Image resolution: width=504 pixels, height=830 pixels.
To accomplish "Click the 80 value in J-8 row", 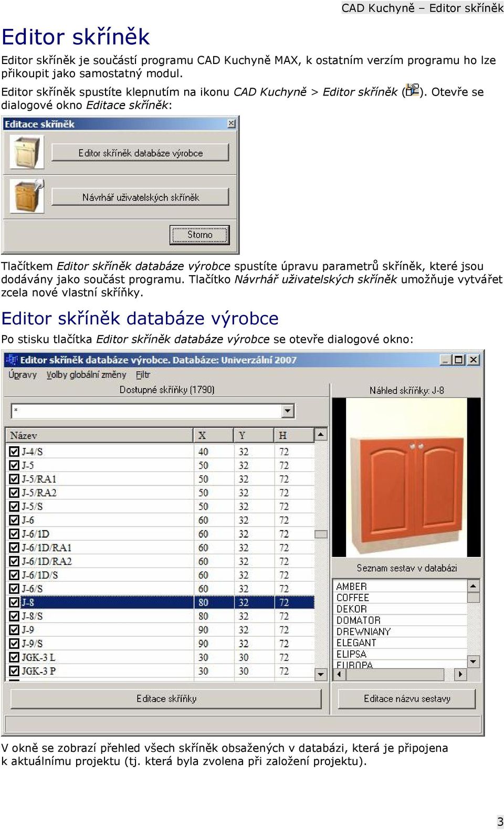I will [203, 602].
